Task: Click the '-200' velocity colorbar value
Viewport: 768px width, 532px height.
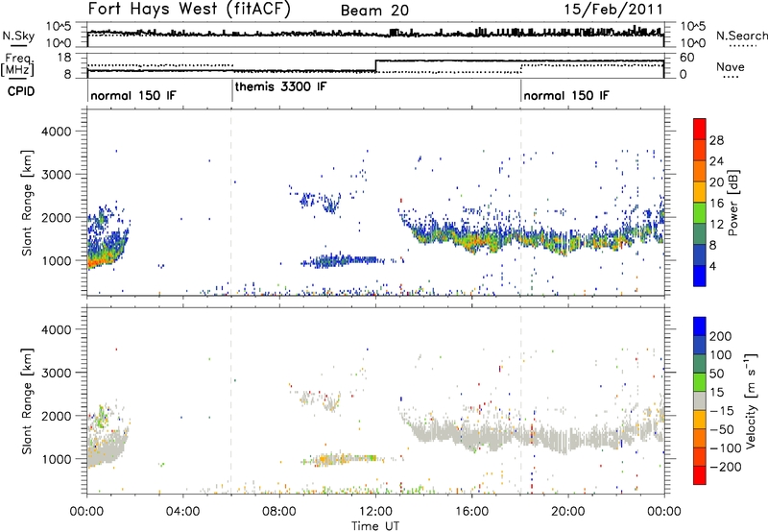Action: (x=726, y=468)
